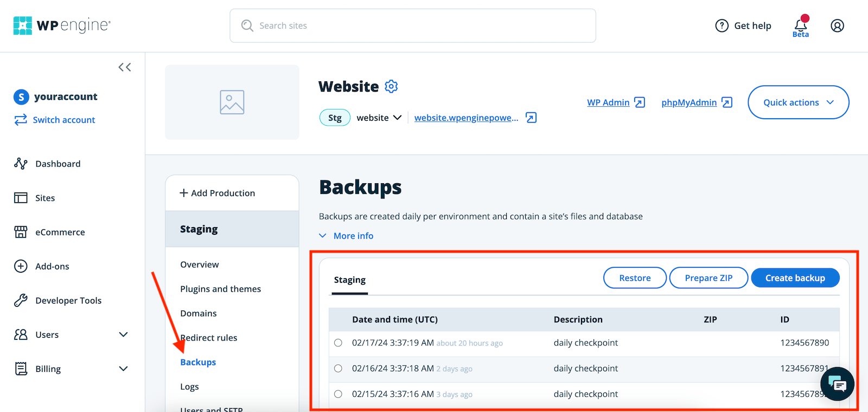Screen dimensions: 868x412
Task: Open Backups in staging menu
Action: tap(198, 362)
